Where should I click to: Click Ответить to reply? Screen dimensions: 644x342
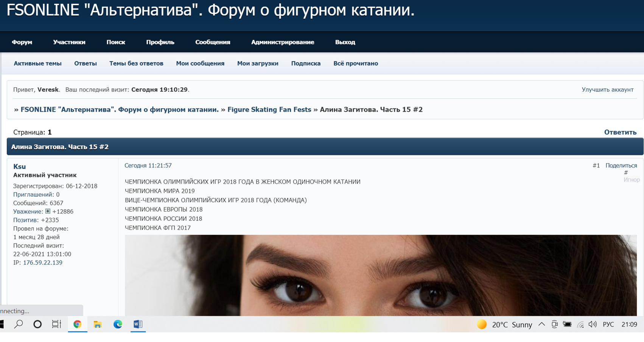point(620,132)
